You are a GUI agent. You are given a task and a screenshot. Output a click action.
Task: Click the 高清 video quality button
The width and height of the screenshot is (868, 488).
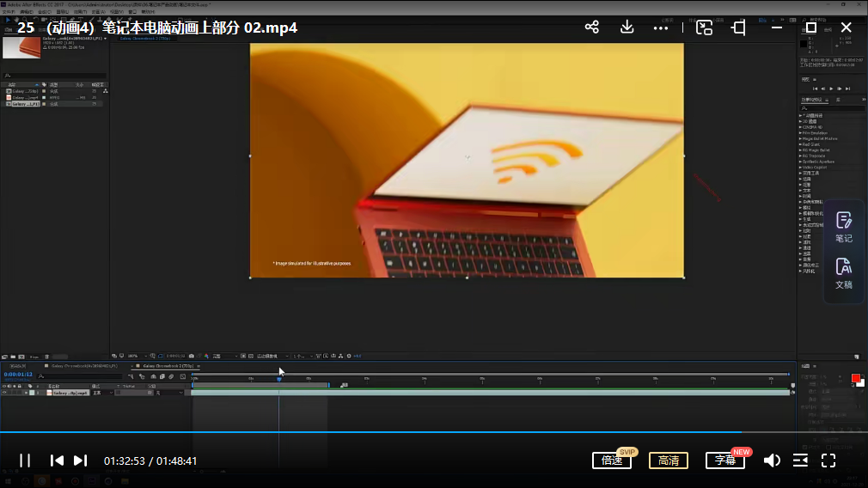click(x=669, y=461)
